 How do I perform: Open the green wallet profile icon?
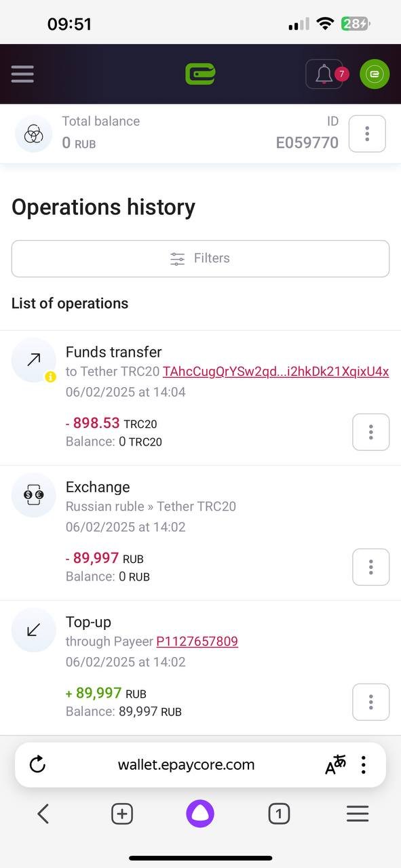pos(375,74)
